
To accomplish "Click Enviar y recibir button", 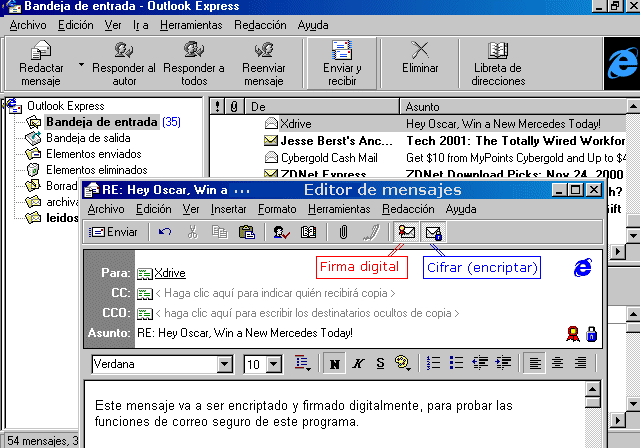I will pos(342,64).
